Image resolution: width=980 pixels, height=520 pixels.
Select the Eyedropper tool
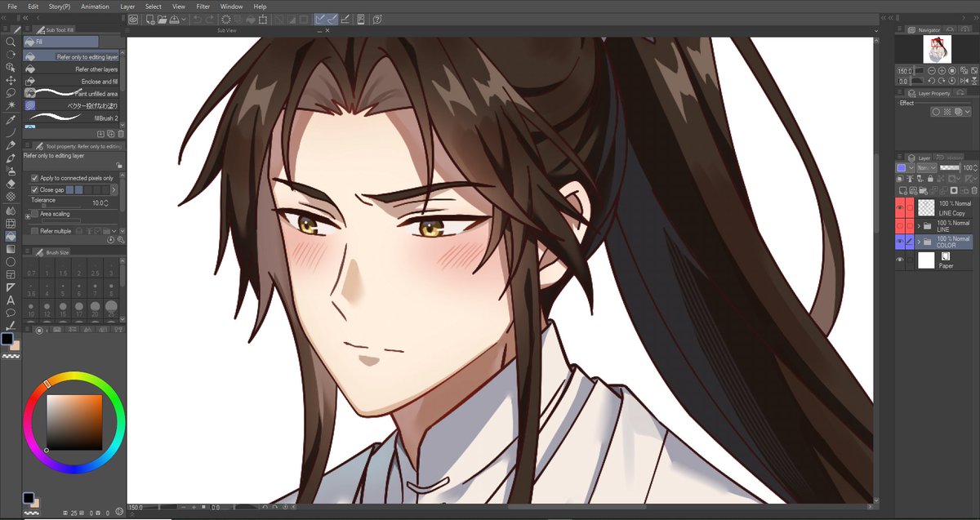(11, 119)
